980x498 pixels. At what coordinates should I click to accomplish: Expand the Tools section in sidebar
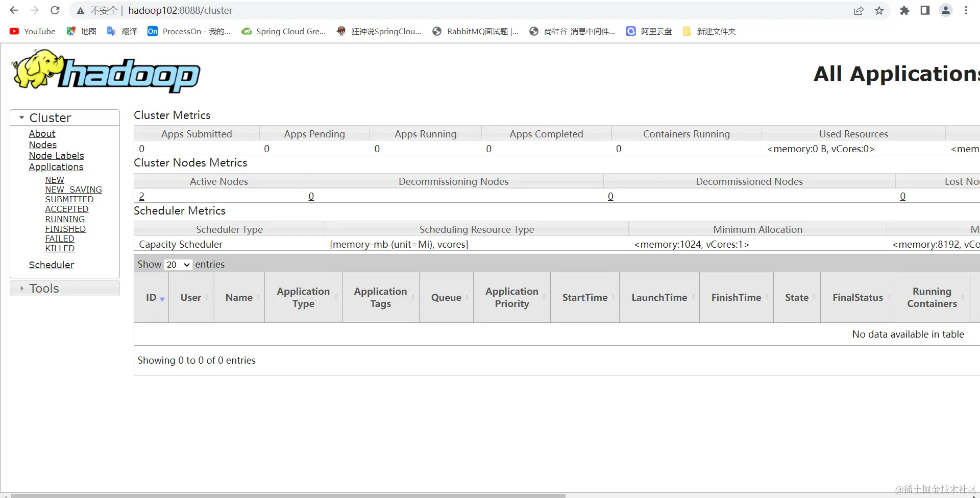coord(65,288)
